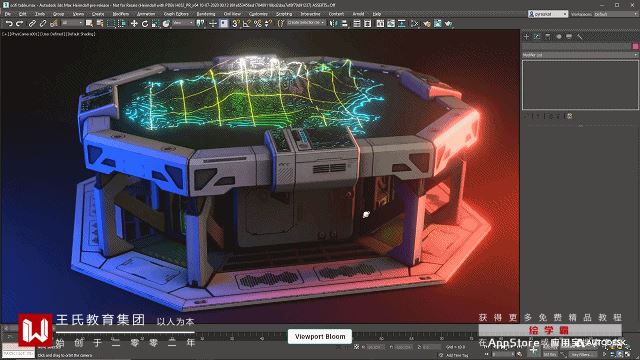Activate the Select and Link tool
The height and width of the screenshot is (360, 640).
pos(32,24)
